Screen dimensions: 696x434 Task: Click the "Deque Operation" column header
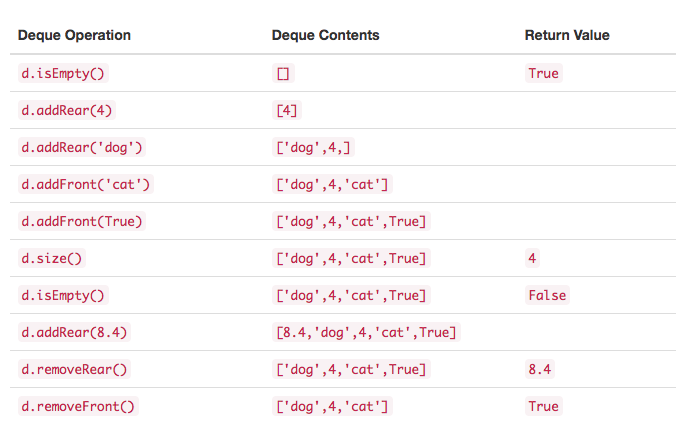point(74,35)
